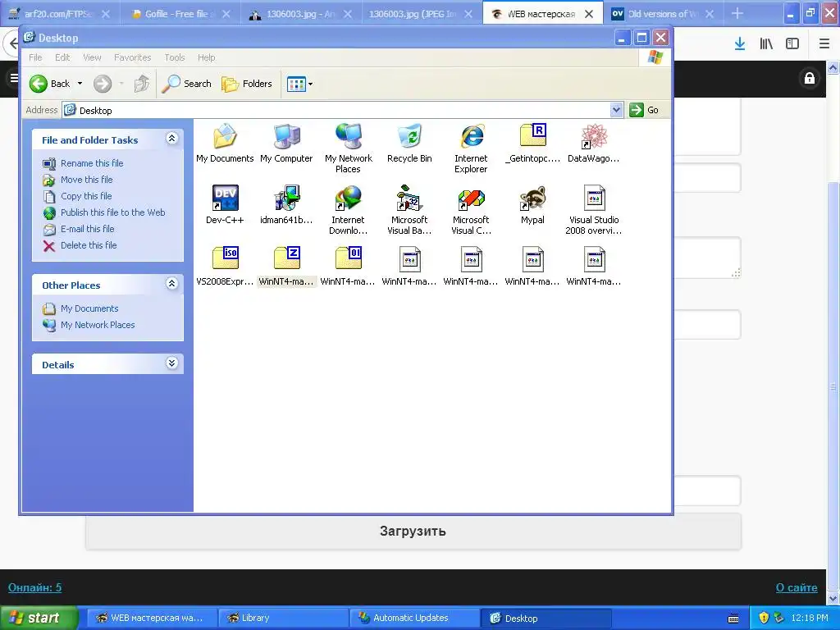Open the View menu

click(92, 57)
